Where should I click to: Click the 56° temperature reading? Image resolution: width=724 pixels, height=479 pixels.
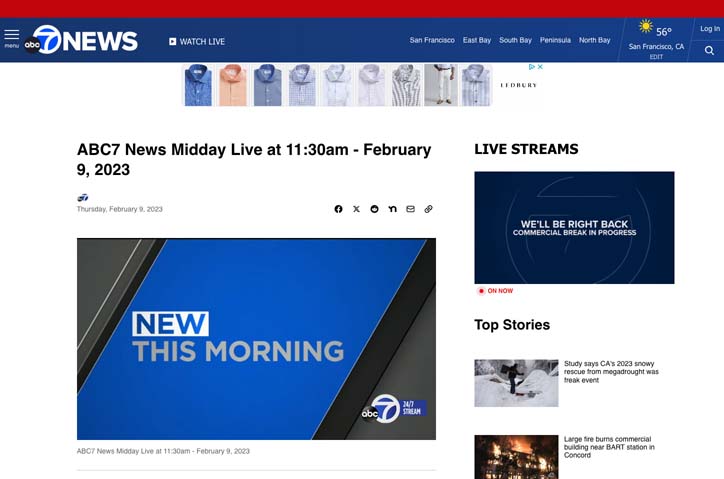coord(664,32)
